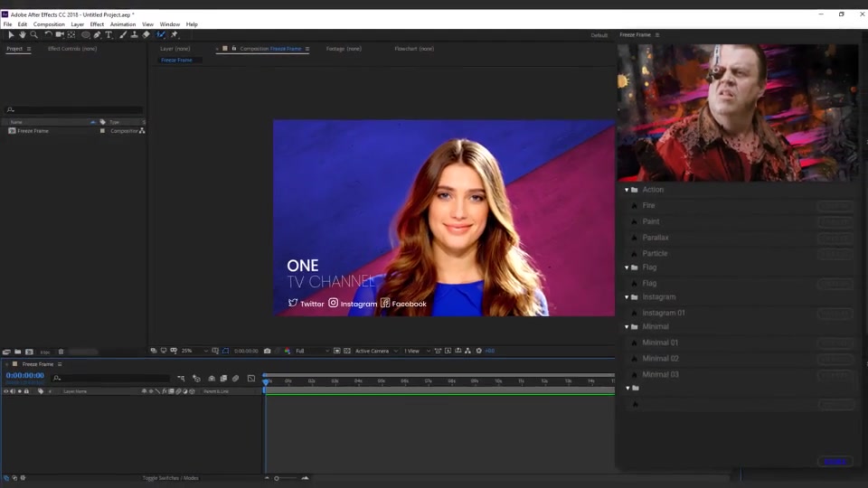
Task: Click Toggle Switches / Modes button
Action: pyautogui.click(x=171, y=478)
